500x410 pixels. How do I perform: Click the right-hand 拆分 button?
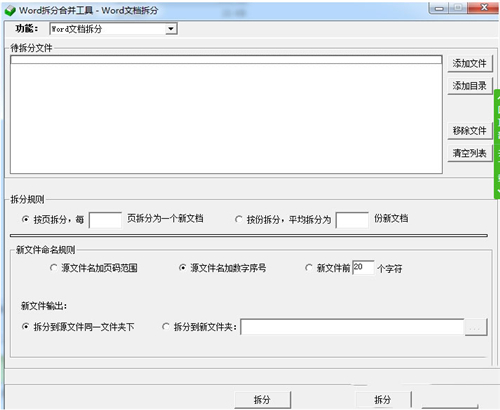(383, 399)
